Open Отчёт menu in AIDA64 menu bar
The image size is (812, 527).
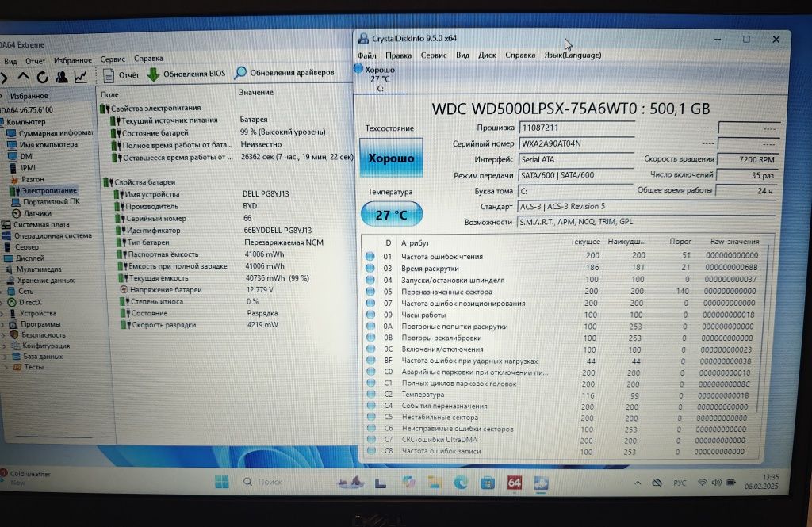(35, 60)
